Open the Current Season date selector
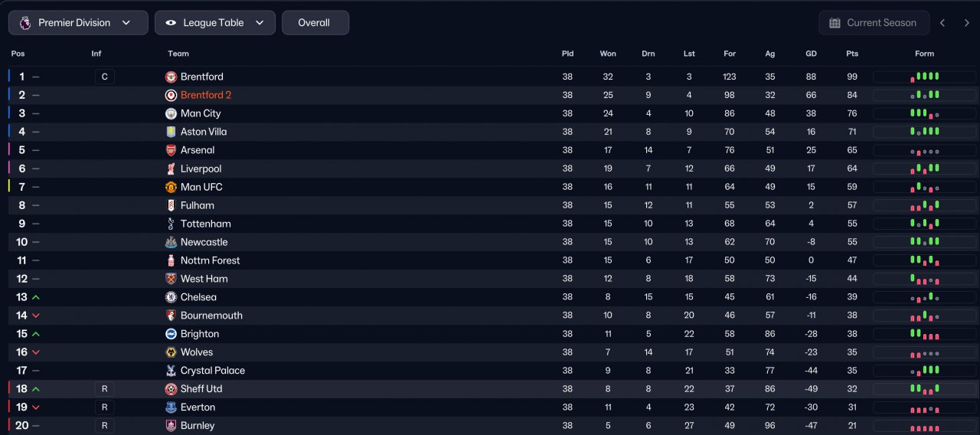Screen dimensions: 980x435 point(874,23)
